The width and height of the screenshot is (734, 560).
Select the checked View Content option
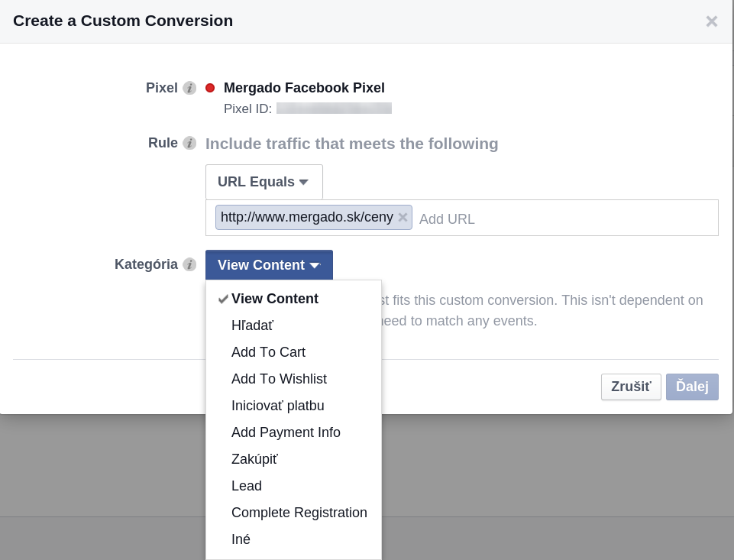(274, 299)
